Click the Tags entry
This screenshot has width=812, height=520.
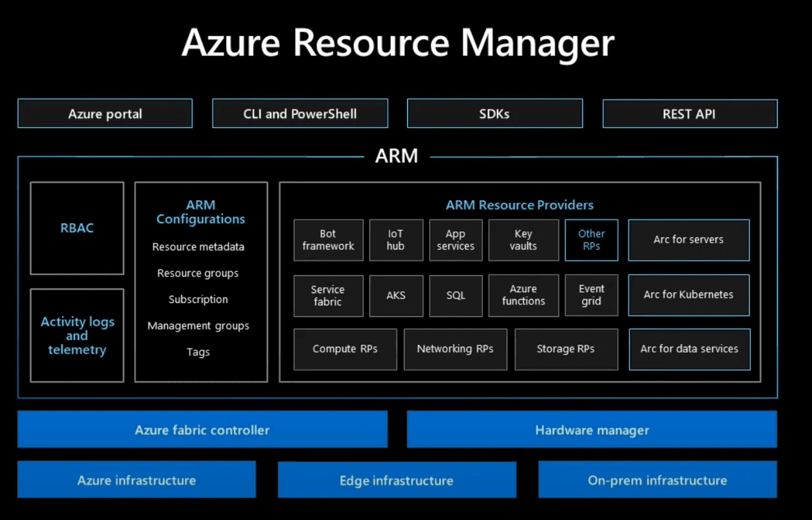[x=198, y=352]
